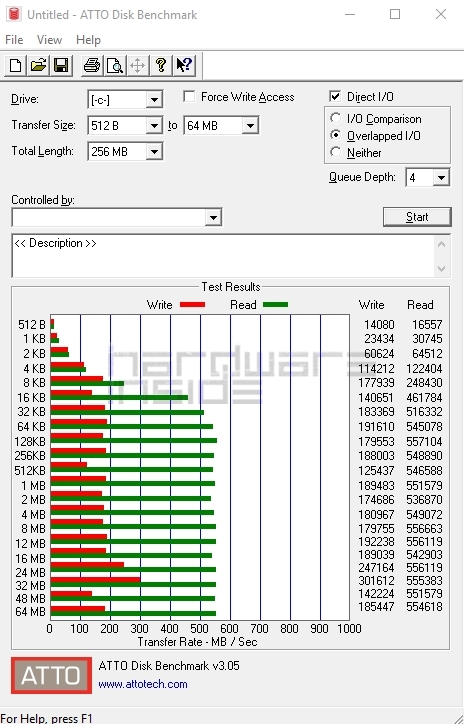Click the write value 247164
The image size is (464, 724).
click(376, 567)
